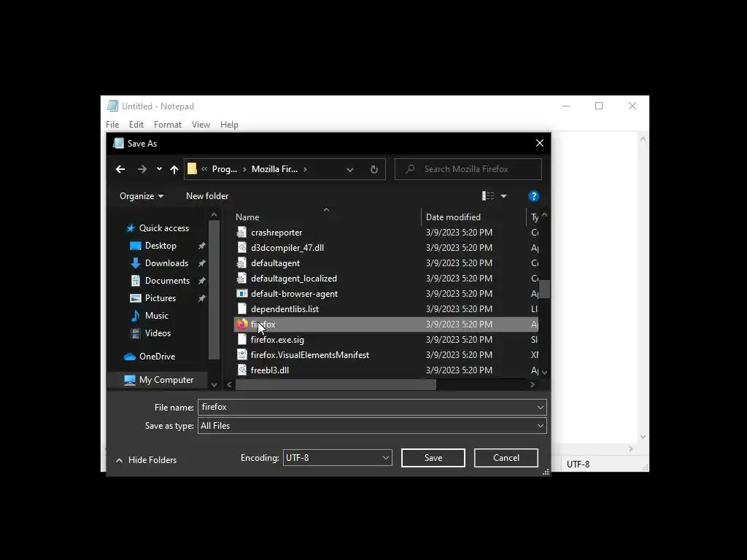Image resolution: width=747 pixels, height=560 pixels.
Task: Select the firefox.exe.sig file
Action: [387, 340]
